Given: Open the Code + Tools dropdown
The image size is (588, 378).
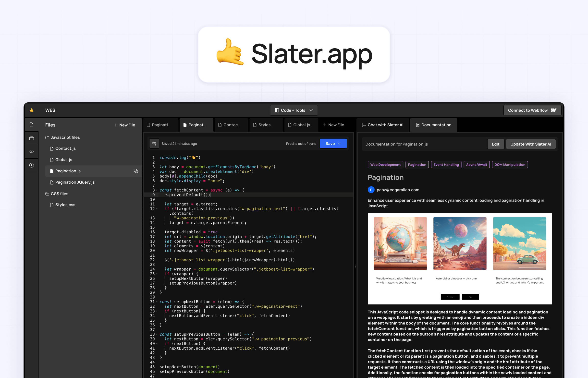Looking at the screenshot, I should pyautogui.click(x=294, y=110).
